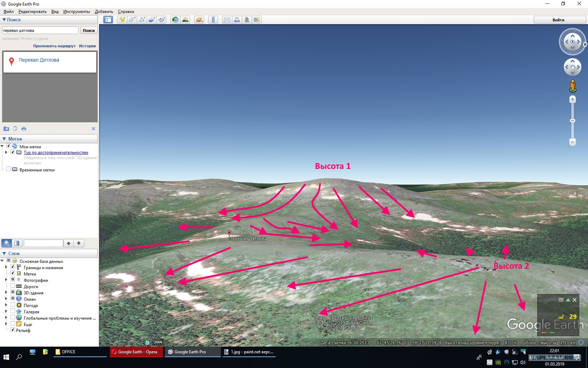Click the zoom slider handle
Viewport: 588px width, 368px height.
(573, 121)
